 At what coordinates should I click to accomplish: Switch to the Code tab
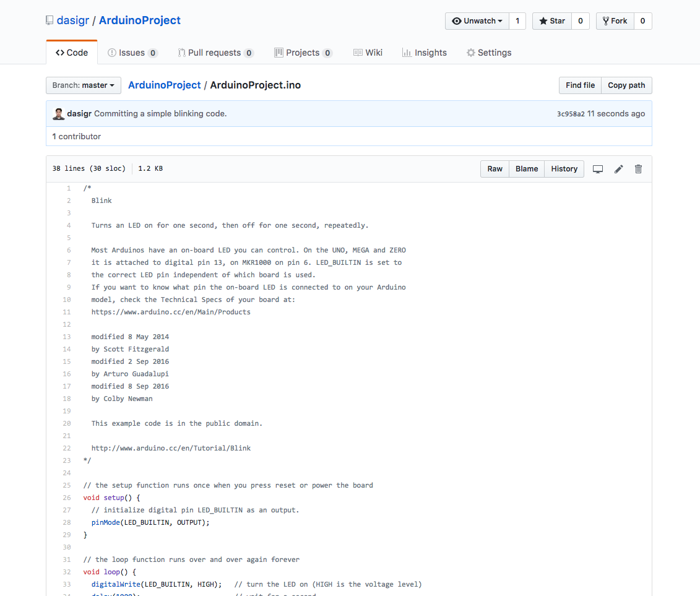tap(71, 53)
